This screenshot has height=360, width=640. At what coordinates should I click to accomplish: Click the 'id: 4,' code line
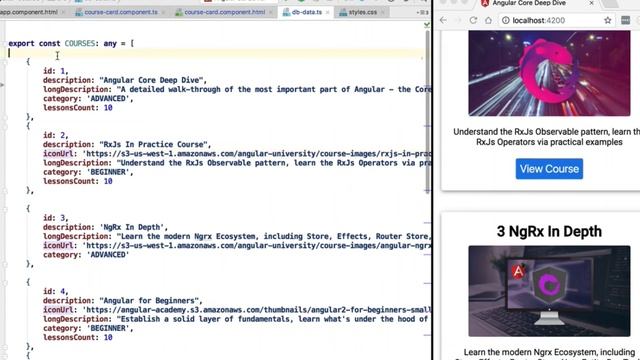click(x=56, y=291)
